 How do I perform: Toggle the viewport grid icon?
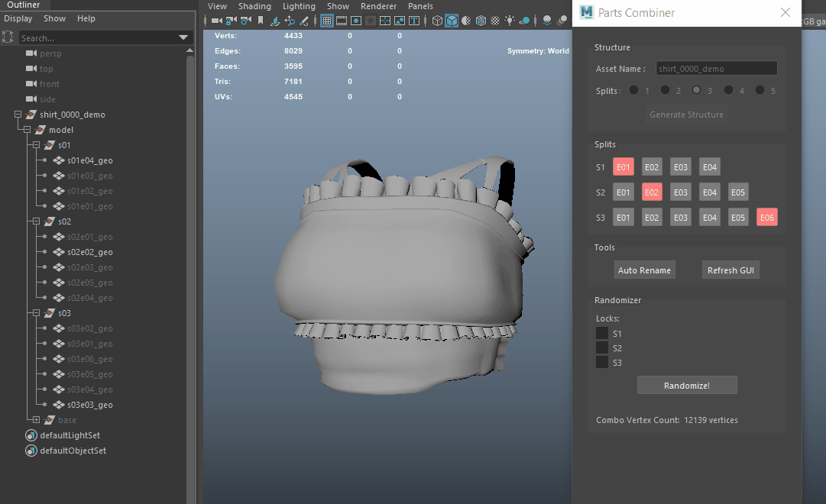(327, 21)
